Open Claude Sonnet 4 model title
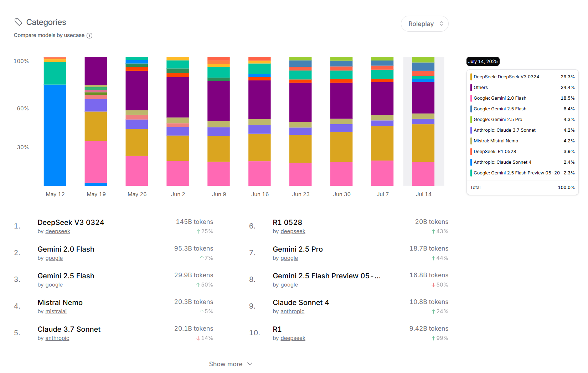 (301, 303)
